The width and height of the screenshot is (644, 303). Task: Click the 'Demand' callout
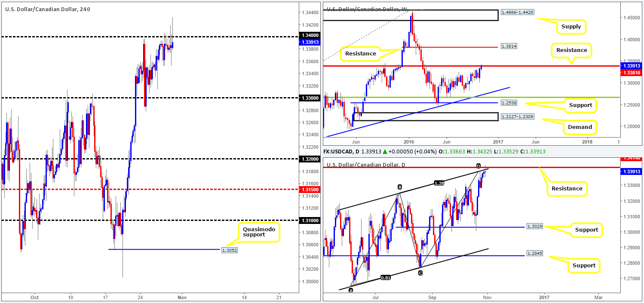pyautogui.click(x=580, y=127)
